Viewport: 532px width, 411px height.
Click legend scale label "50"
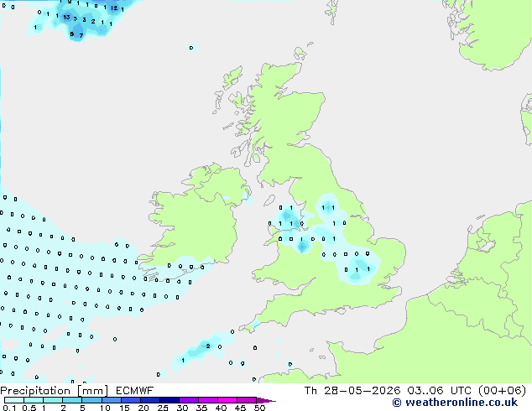pos(259,408)
